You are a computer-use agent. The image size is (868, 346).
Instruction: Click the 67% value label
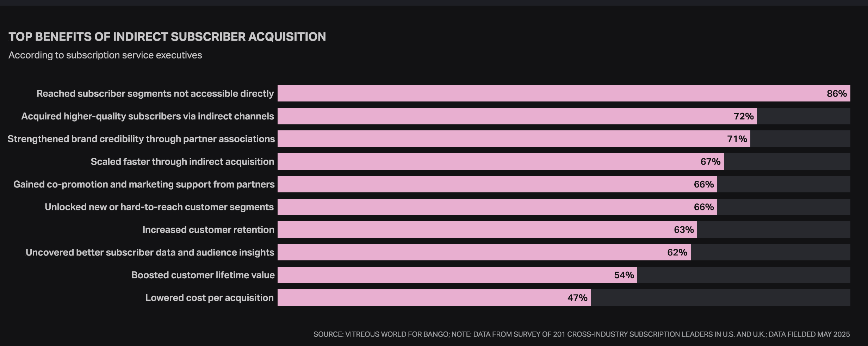(710, 162)
